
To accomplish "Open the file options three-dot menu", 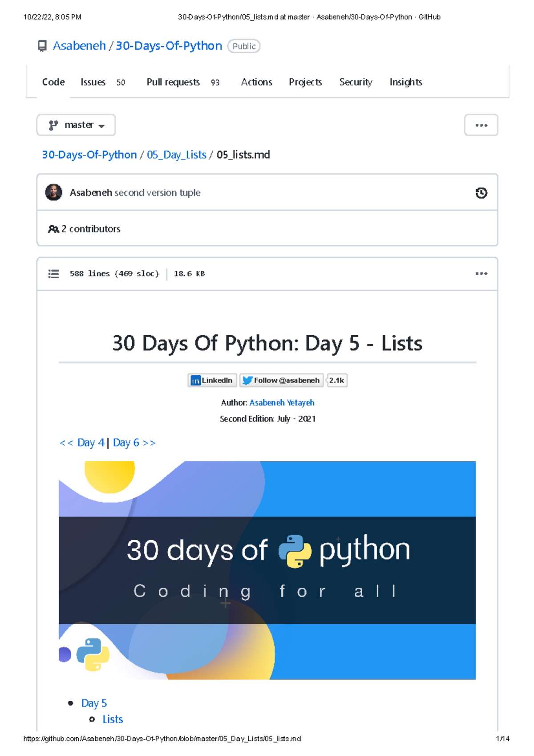I will (x=481, y=273).
